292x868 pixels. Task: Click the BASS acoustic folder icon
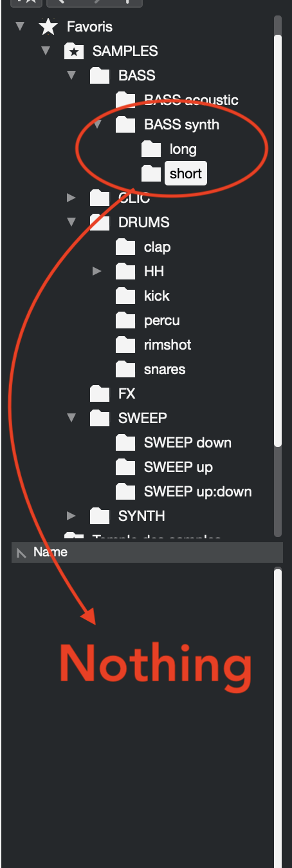[x=125, y=100]
